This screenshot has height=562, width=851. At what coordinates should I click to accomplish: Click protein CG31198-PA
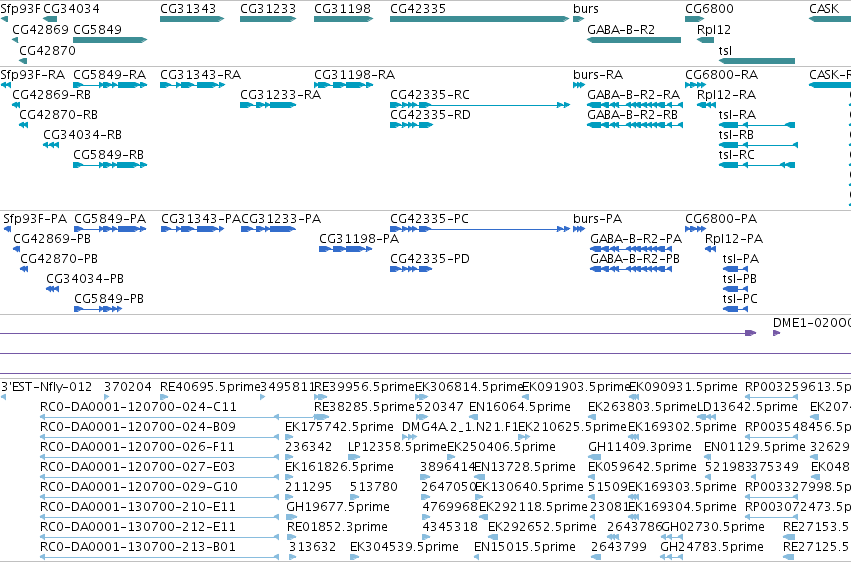pyautogui.click(x=345, y=249)
